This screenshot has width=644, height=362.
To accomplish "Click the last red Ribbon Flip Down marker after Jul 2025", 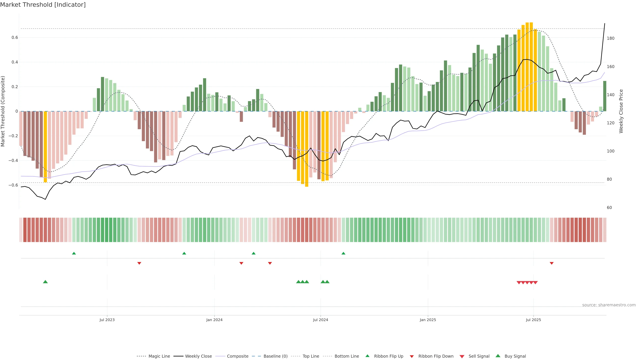I will click(551, 263).
